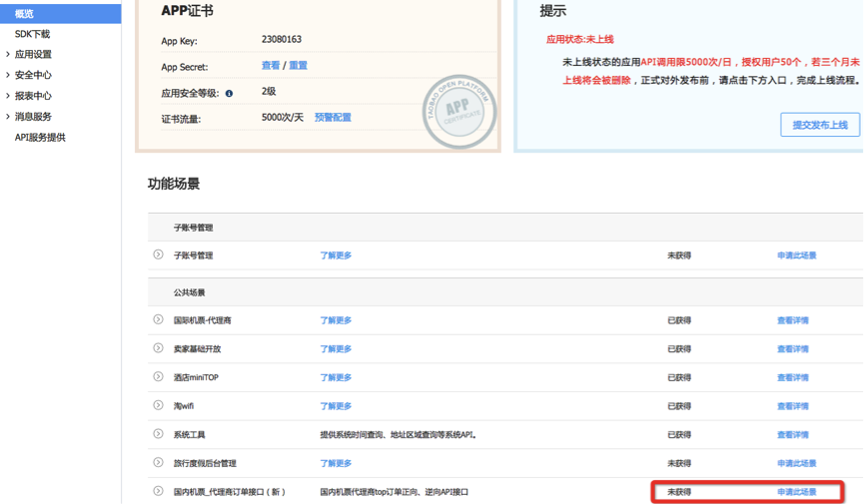Image resolution: width=864 pixels, height=504 pixels.
Task: Click 已获得 status in 系统工具 row
Action: 679,435
